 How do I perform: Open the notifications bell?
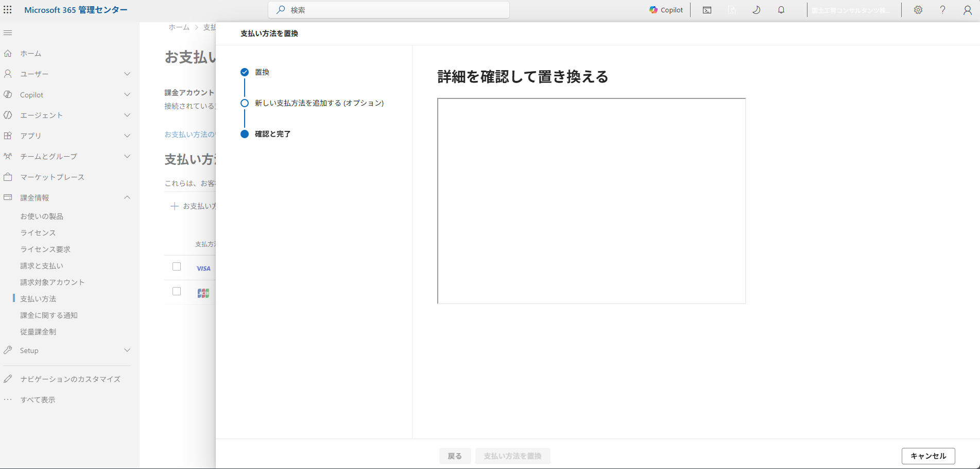click(x=781, y=10)
